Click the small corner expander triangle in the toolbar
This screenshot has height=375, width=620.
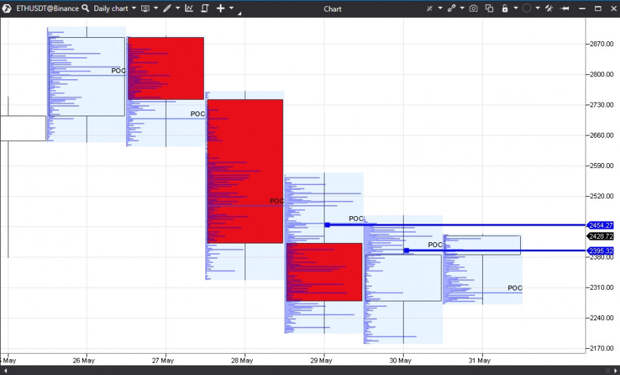click(x=240, y=14)
